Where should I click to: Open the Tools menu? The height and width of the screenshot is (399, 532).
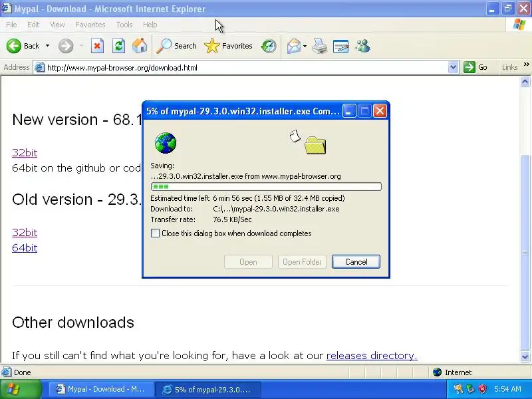click(x=124, y=25)
